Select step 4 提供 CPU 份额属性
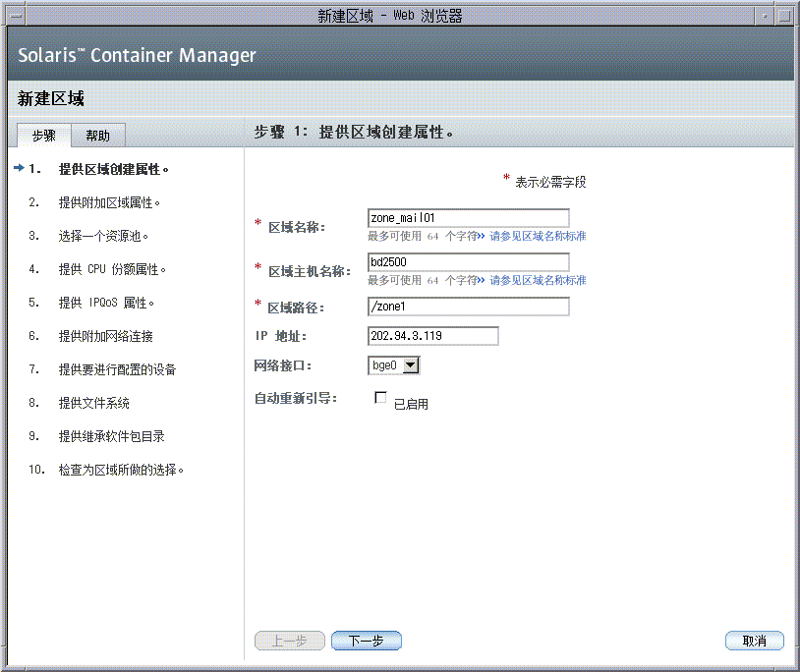800x672 pixels. point(112,269)
